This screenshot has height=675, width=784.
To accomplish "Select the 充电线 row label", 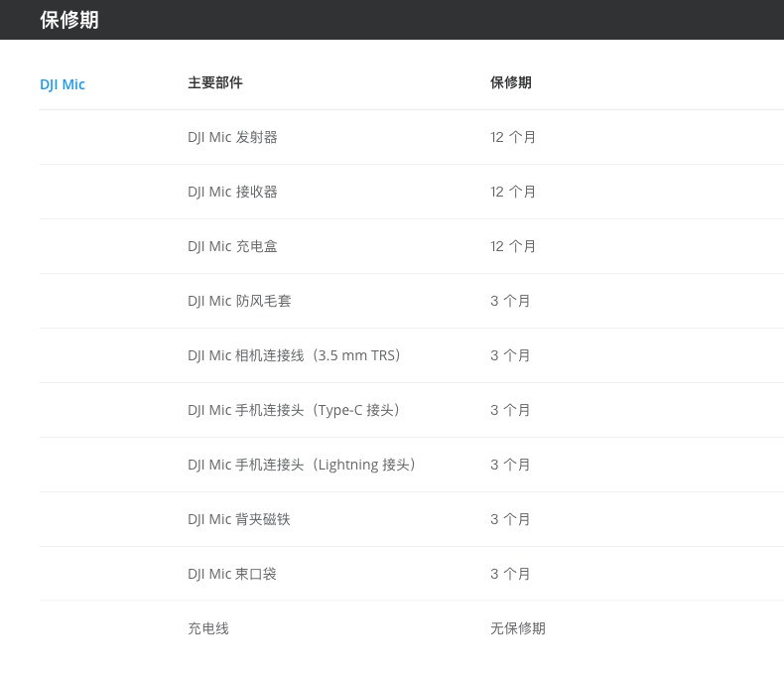I will (x=208, y=628).
